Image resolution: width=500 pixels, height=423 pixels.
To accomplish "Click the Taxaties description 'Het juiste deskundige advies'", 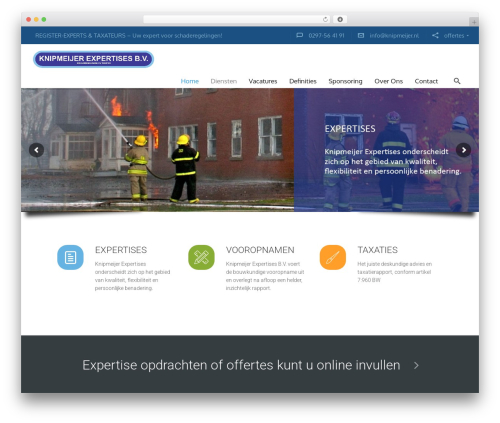I will tap(395, 272).
